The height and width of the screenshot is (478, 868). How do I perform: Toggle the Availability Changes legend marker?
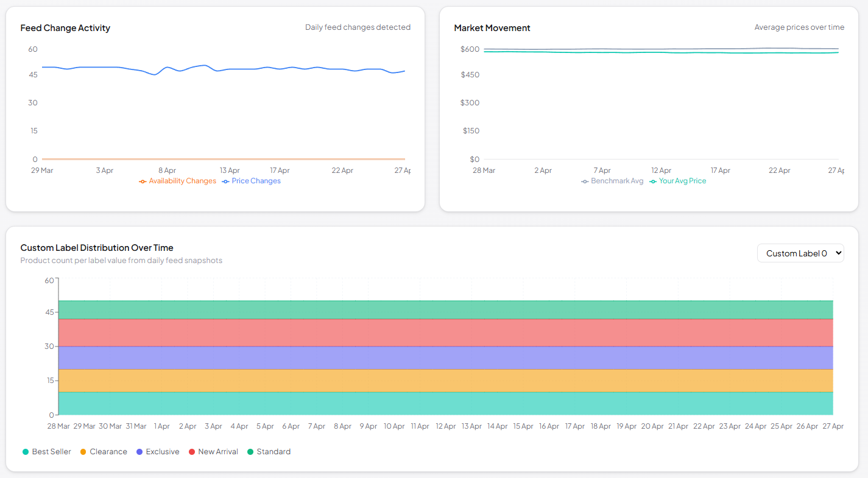pos(141,180)
